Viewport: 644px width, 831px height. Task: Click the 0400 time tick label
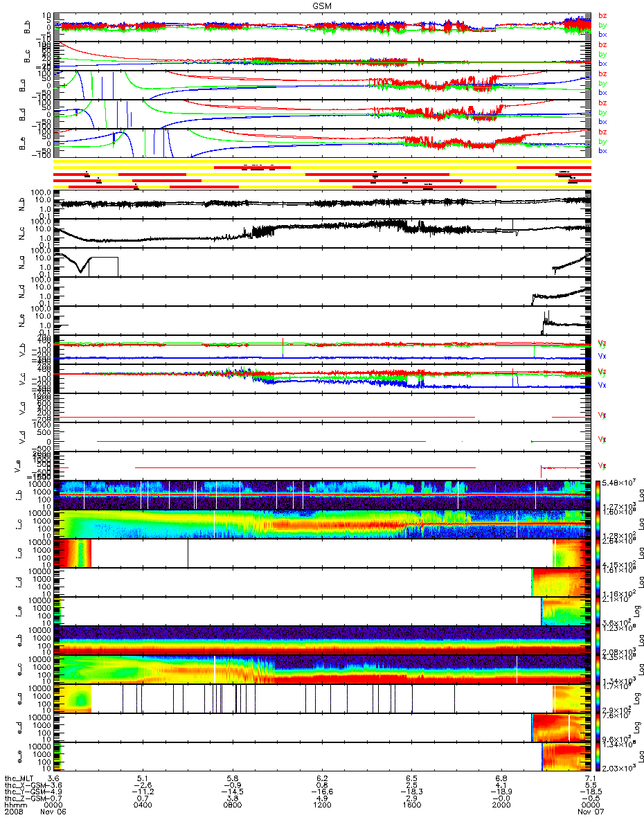144,805
